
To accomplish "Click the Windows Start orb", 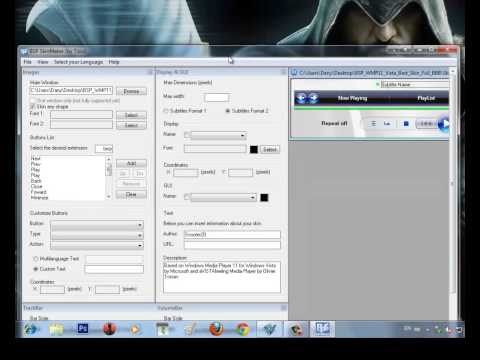I will point(31,329).
